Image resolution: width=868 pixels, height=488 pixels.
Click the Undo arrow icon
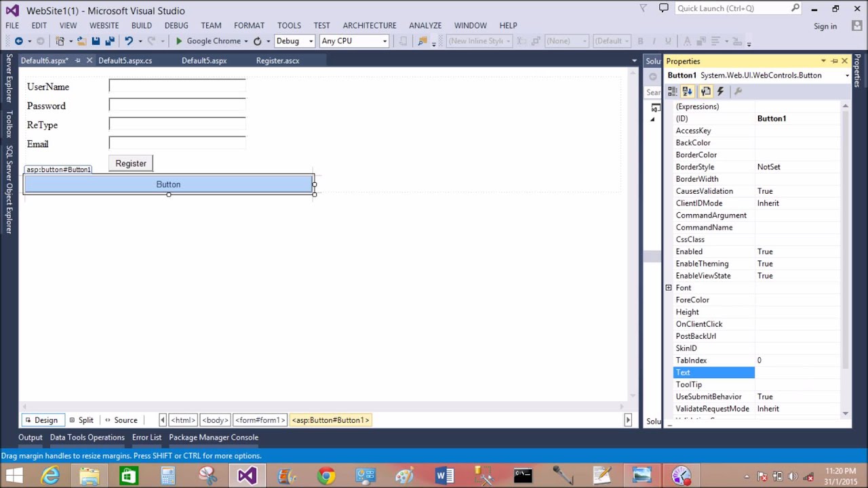click(128, 41)
